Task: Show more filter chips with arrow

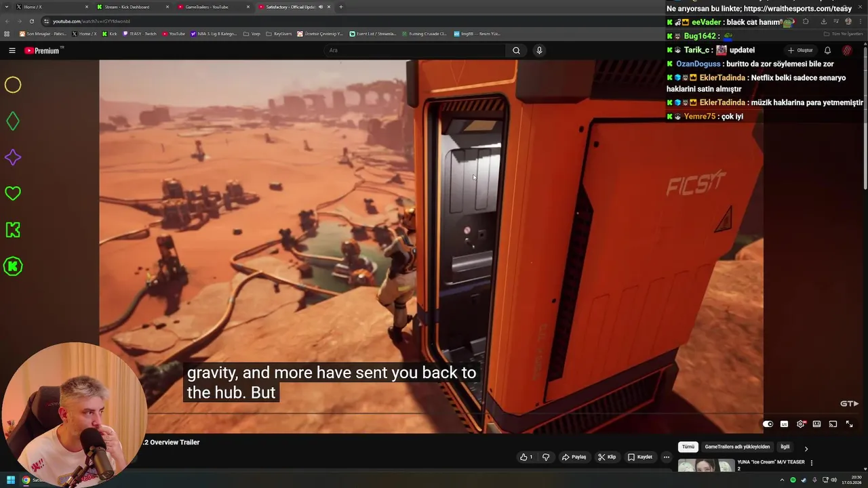Action: tap(806, 448)
